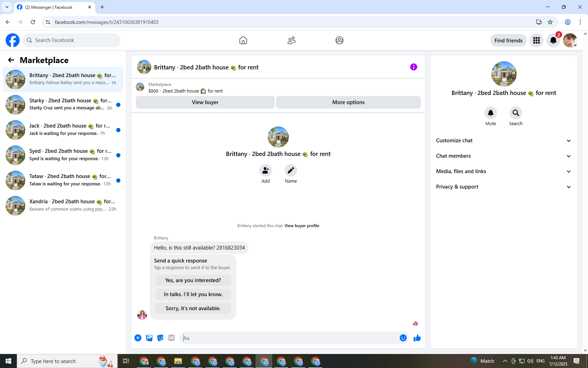Open Tataw's conversation in the list
Viewport: 588px width, 368px height.
coord(63,180)
